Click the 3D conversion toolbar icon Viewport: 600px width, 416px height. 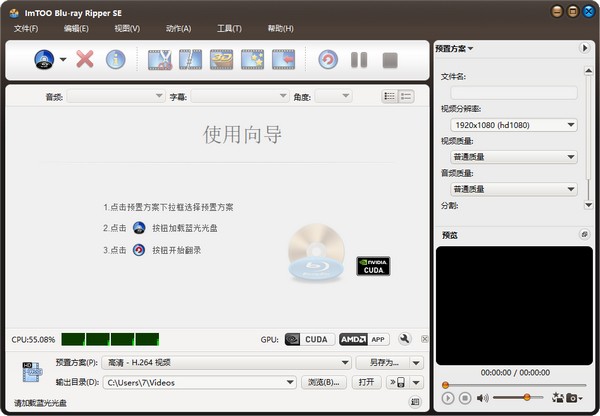coord(221,60)
